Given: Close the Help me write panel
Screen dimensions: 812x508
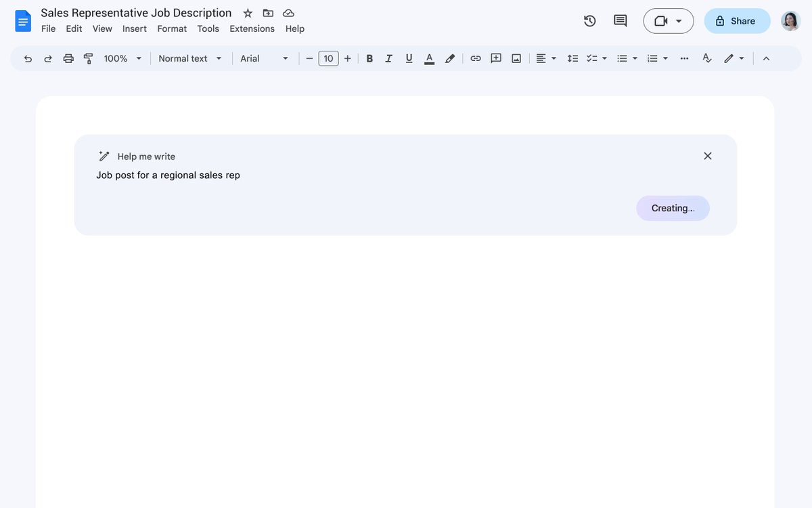Looking at the screenshot, I should 708,156.
